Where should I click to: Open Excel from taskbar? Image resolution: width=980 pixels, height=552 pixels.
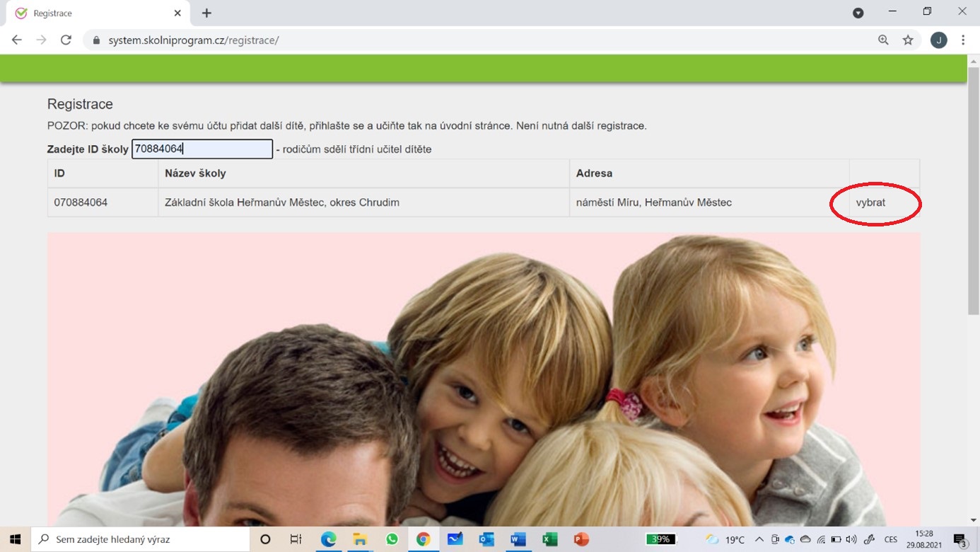click(x=550, y=539)
